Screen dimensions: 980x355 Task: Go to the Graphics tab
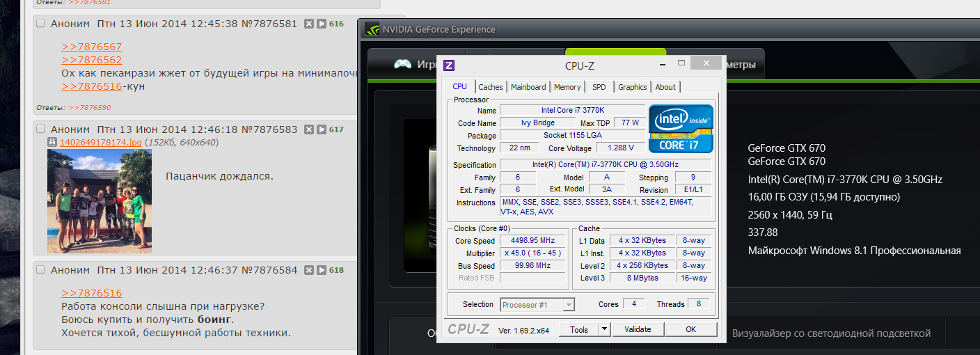click(633, 87)
